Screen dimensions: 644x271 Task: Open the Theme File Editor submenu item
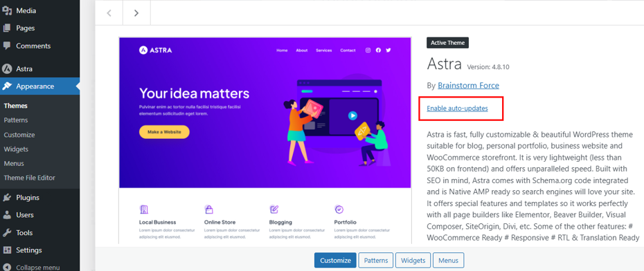click(30, 178)
